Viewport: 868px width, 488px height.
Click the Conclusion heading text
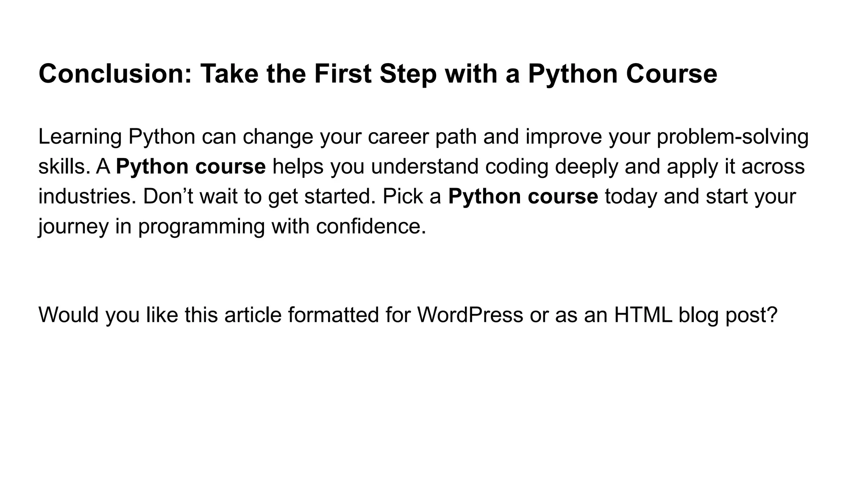[378, 74]
